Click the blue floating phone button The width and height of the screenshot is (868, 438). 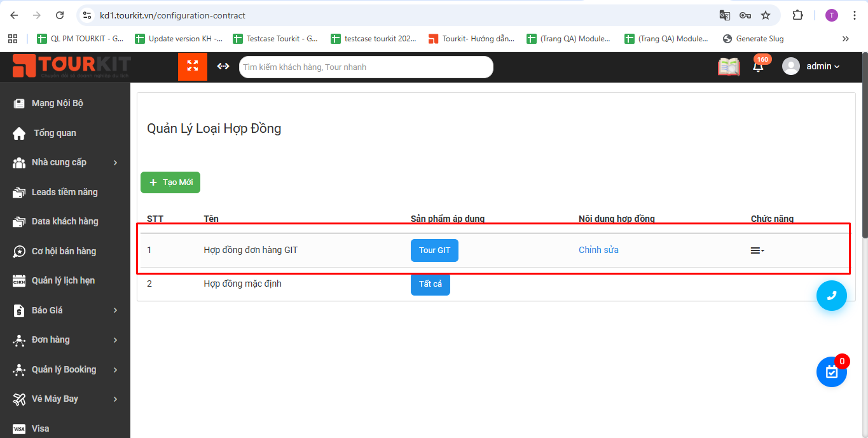pos(832,296)
